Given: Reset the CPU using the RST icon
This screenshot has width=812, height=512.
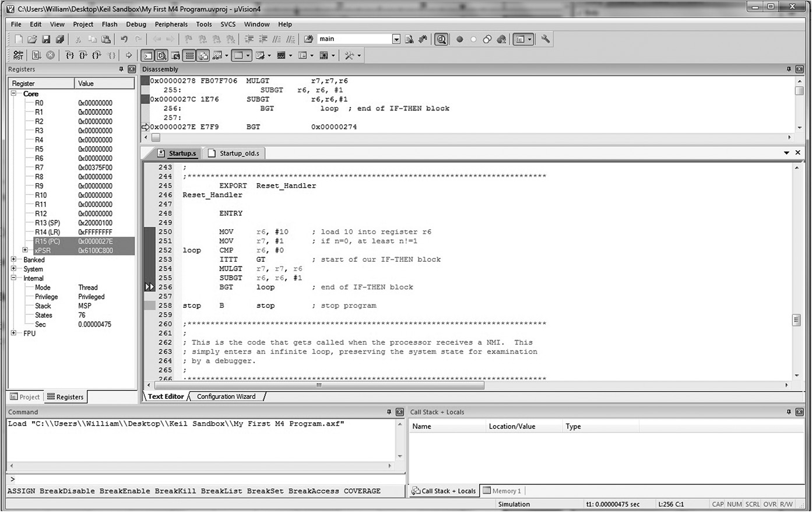Looking at the screenshot, I should pyautogui.click(x=18, y=55).
